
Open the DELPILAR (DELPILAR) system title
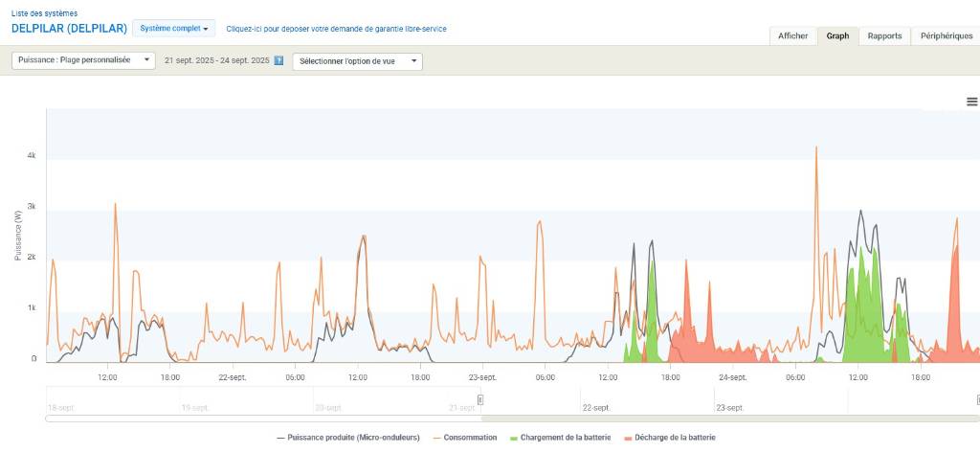coord(69,29)
